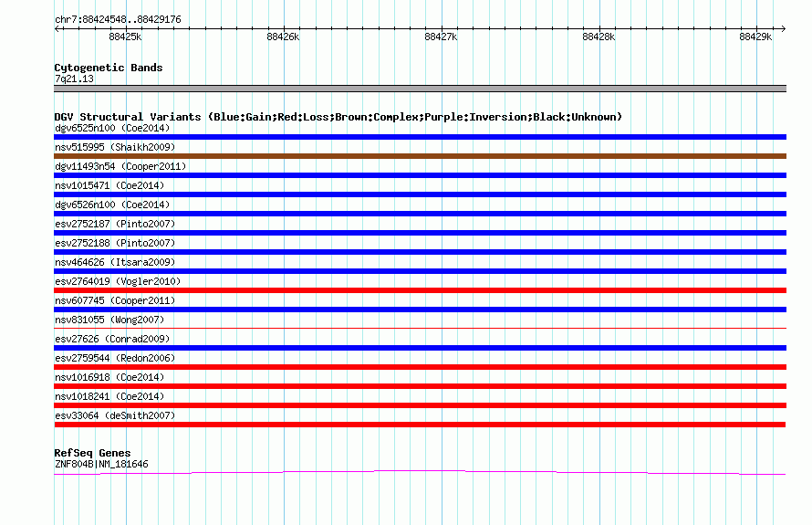812x525 pixels.
Task: Click the 7q21.13 band label
Action: click(75, 79)
